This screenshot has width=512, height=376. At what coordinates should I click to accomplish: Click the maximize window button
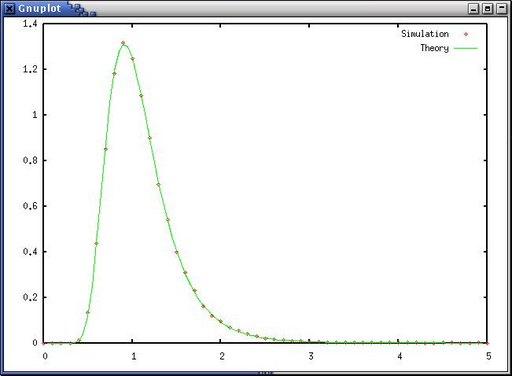[x=488, y=9]
